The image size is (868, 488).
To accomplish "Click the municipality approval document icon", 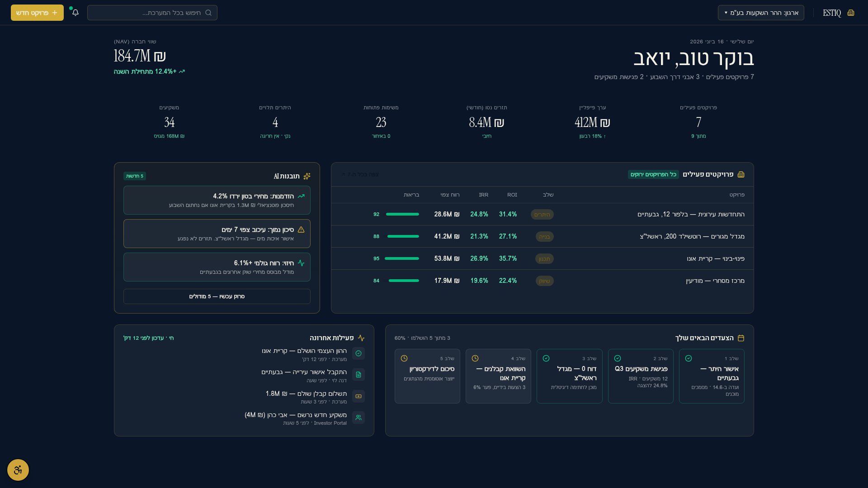I will click(359, 375).
